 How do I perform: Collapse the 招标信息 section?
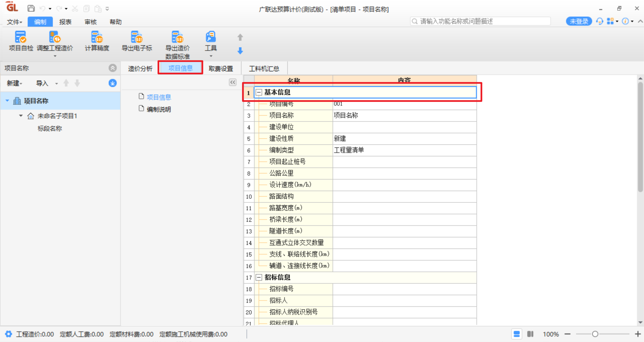click(259, 277)
